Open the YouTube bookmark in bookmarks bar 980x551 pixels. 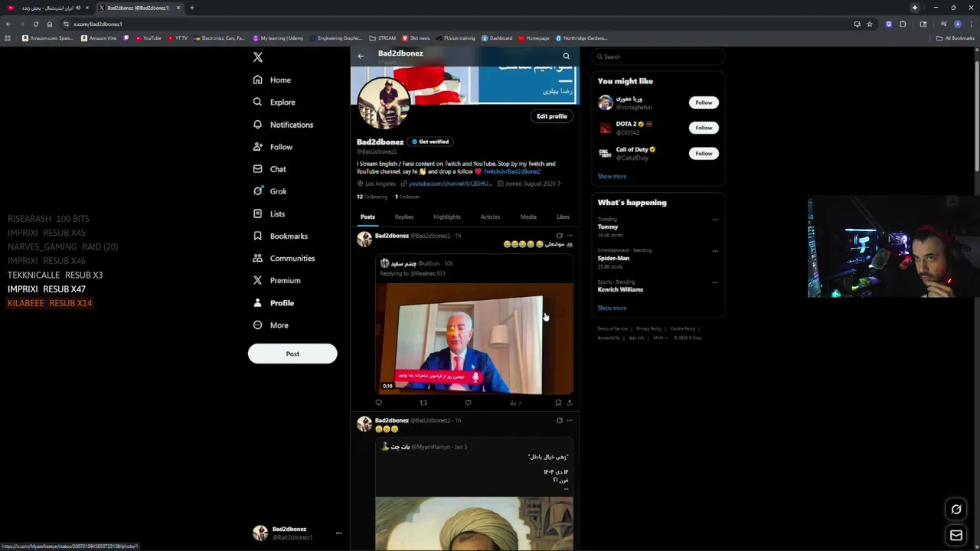pos(149,37)
